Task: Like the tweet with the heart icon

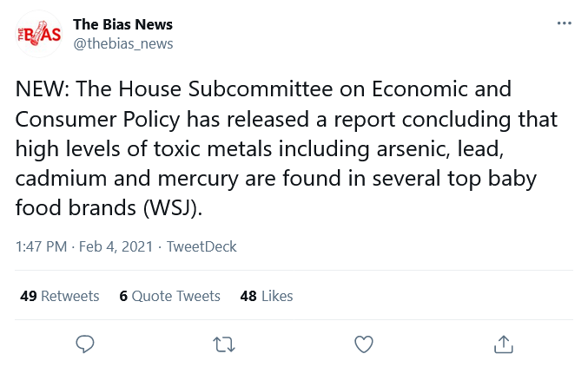Action: coord(364,344)
